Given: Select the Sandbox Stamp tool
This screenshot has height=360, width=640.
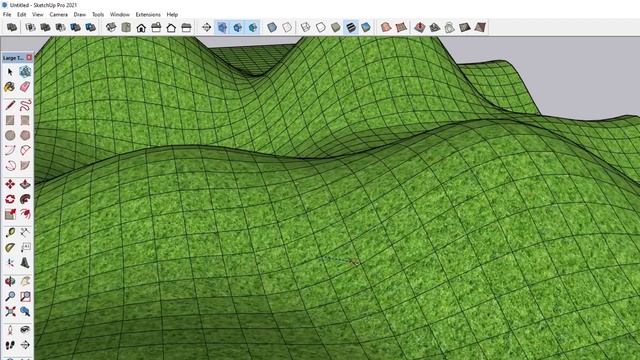Looking at the screenshot, I should (x=434, y=27).
